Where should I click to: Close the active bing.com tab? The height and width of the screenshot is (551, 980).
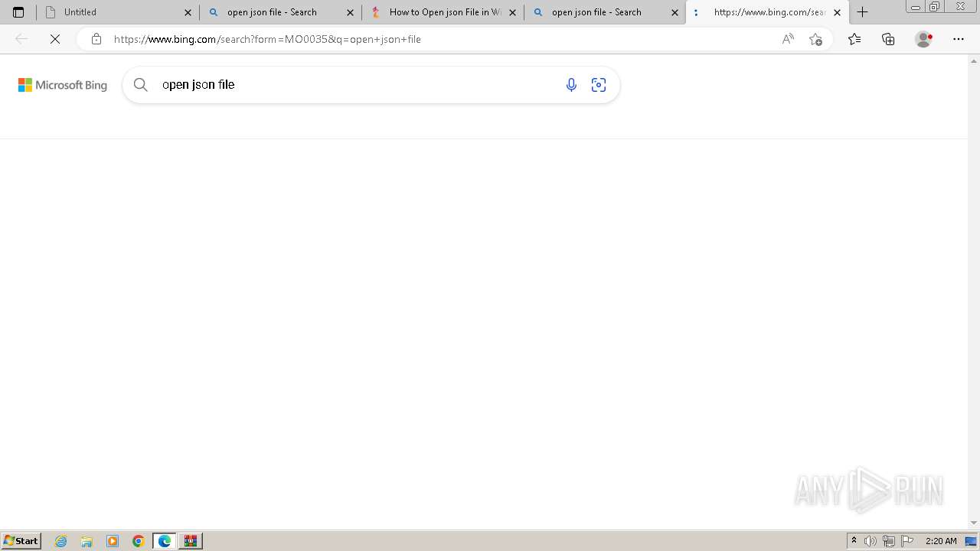point(837,12)
